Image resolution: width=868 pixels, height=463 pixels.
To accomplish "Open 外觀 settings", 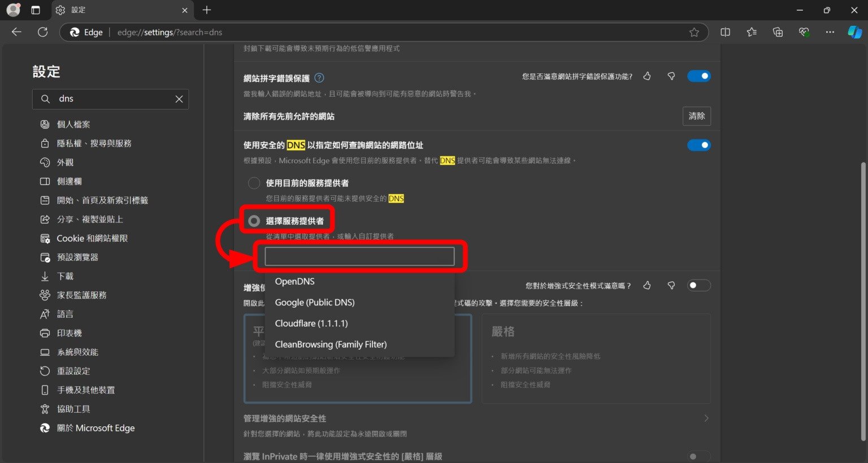I will tap(65, 162).
